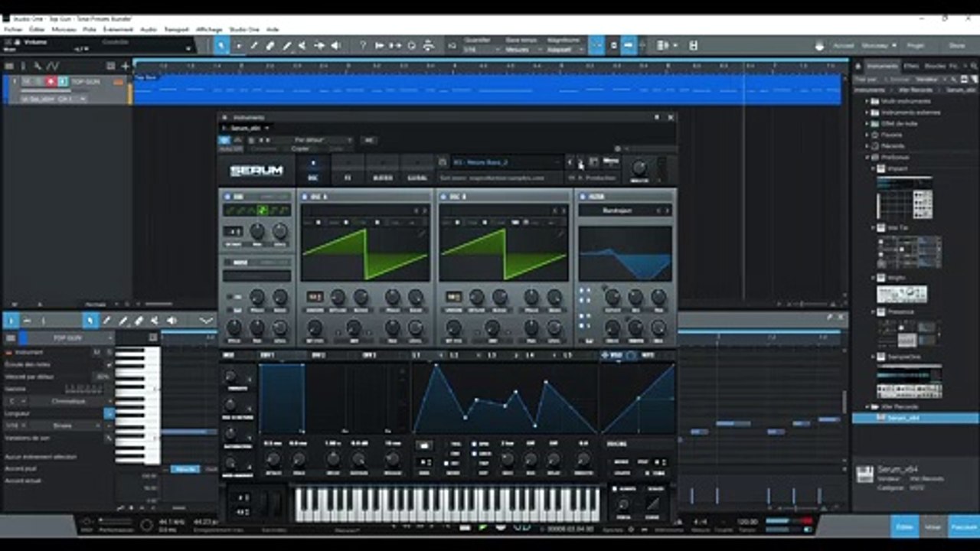Adjust the Serum Master volume knob

(x=639, y=168)
